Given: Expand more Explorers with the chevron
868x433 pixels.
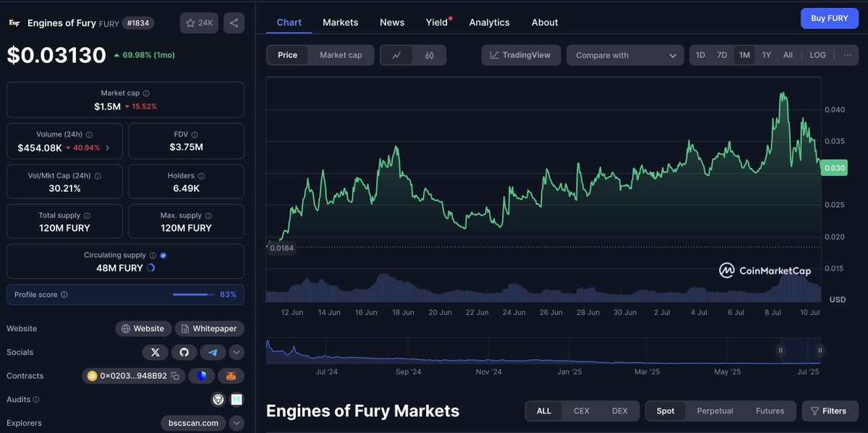Looking at the screenshot, I should [237, 423].
